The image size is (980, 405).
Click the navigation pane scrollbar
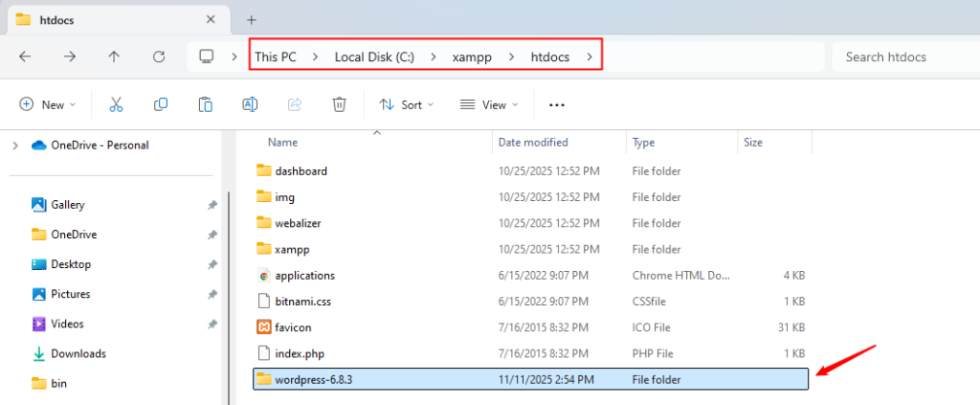229,297
